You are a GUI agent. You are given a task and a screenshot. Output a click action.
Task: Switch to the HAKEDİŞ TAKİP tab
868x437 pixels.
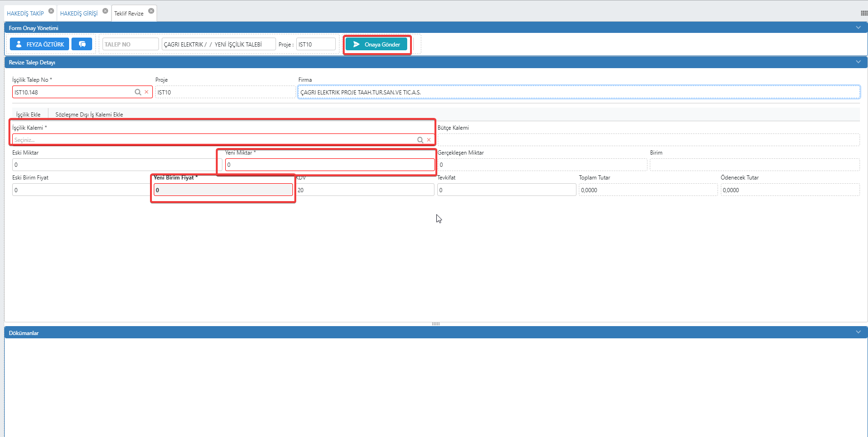click(x=25, y=14)
